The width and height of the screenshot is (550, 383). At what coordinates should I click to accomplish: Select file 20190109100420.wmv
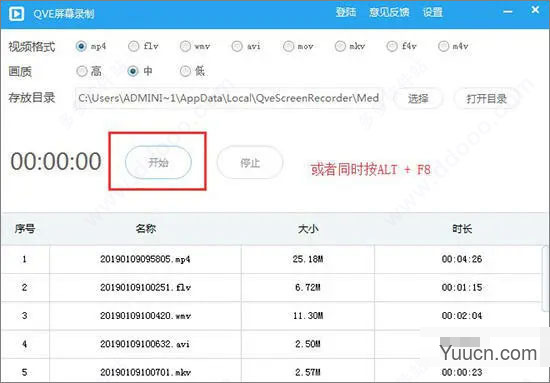pyautogui.click(x=145, y=316)
